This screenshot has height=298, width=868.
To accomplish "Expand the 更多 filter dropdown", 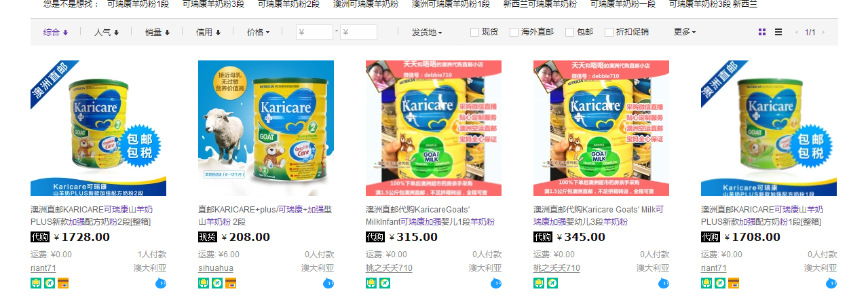I will (684, 32).
